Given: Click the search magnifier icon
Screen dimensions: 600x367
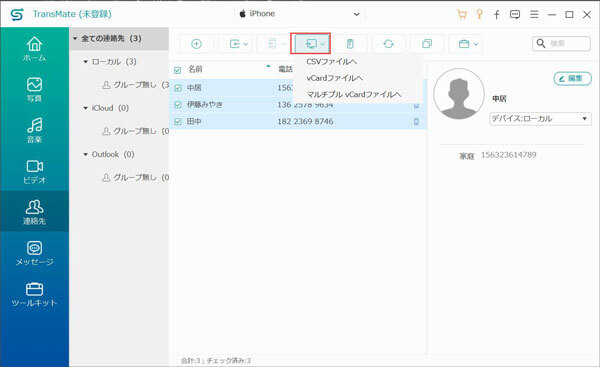Looking at the screenshot, I should pos(541,43).
